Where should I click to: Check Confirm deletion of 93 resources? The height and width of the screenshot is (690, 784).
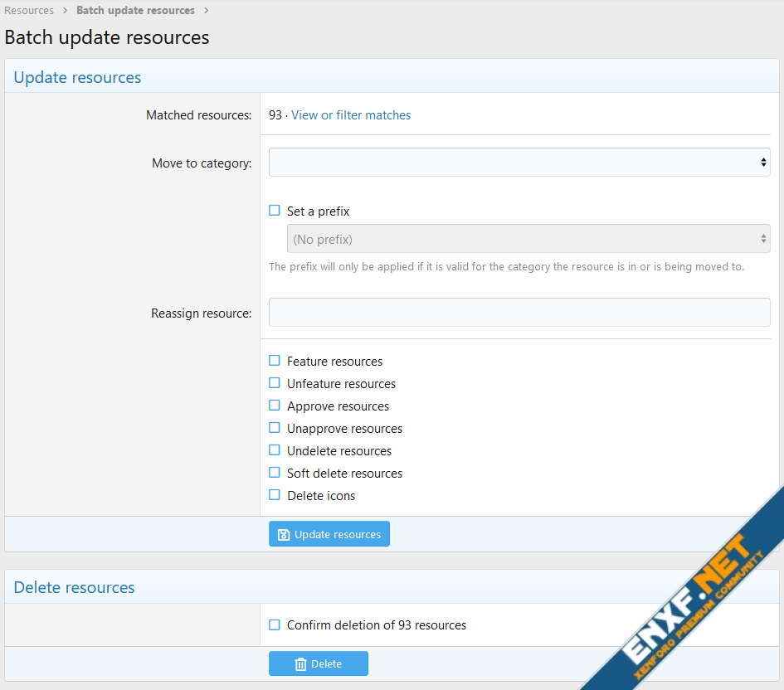coord(275,624)
